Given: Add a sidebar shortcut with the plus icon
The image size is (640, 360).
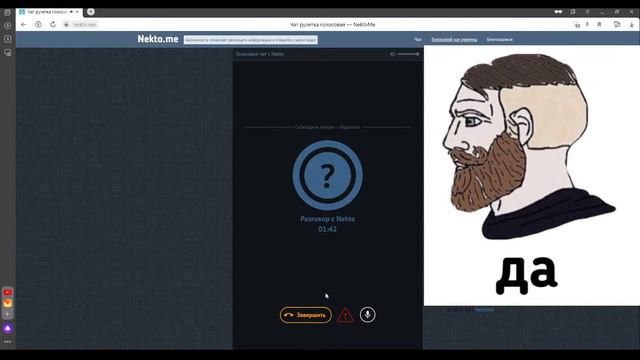Looking at the screenshot, I should (8, 314).
